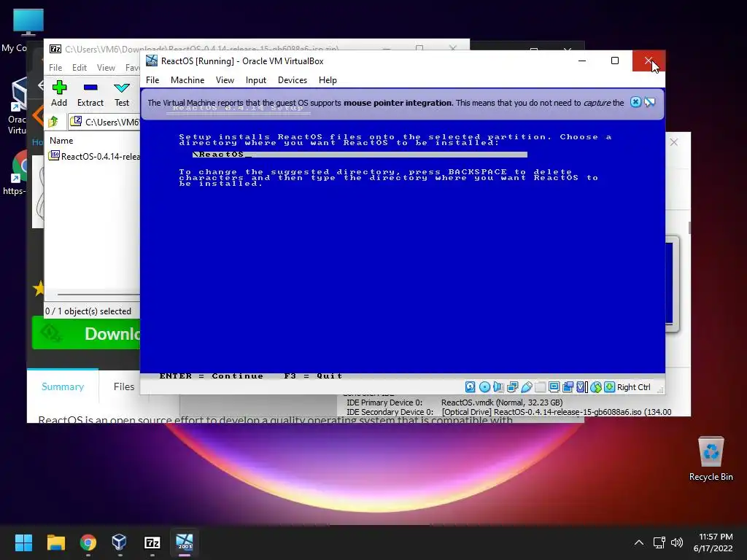Image resolution: width=747 pixels, height=560 pixels.
Task: Click the CPU virtualization icon in VM status bar
Action: [x=581, y=387]
